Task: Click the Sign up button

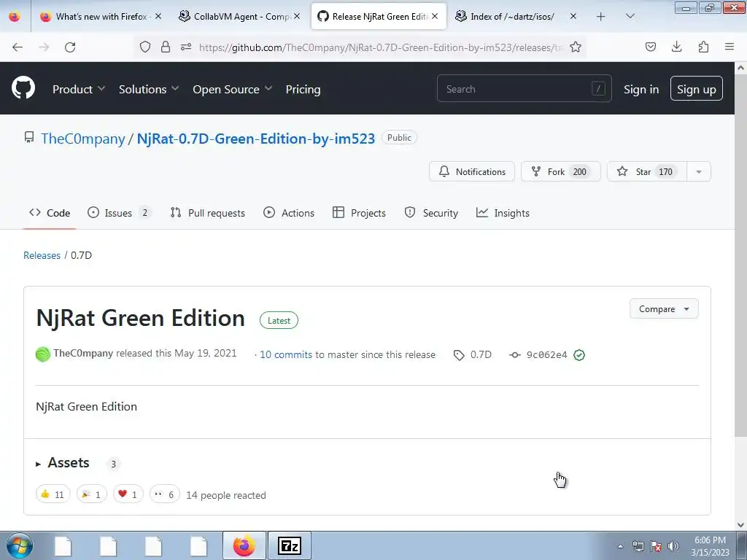Action: 697,88
